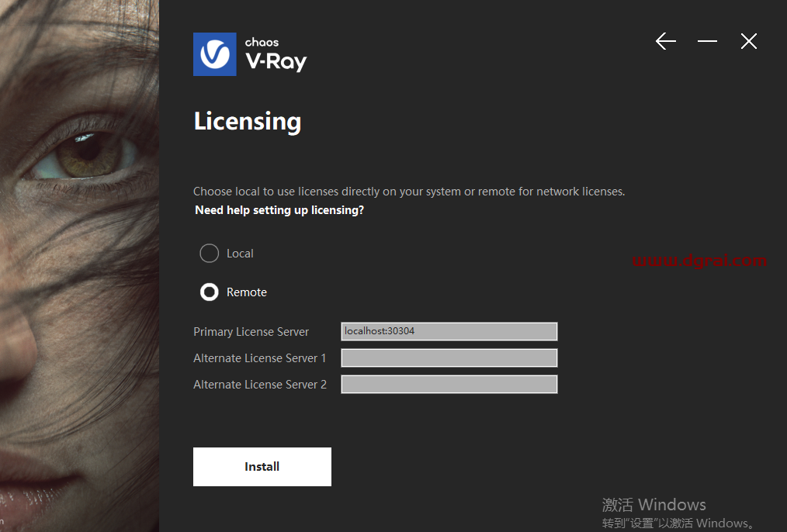Viewport: 787px width, 532px height.
Task: Click the "Remote" option label text
Action: coord(247,292)
